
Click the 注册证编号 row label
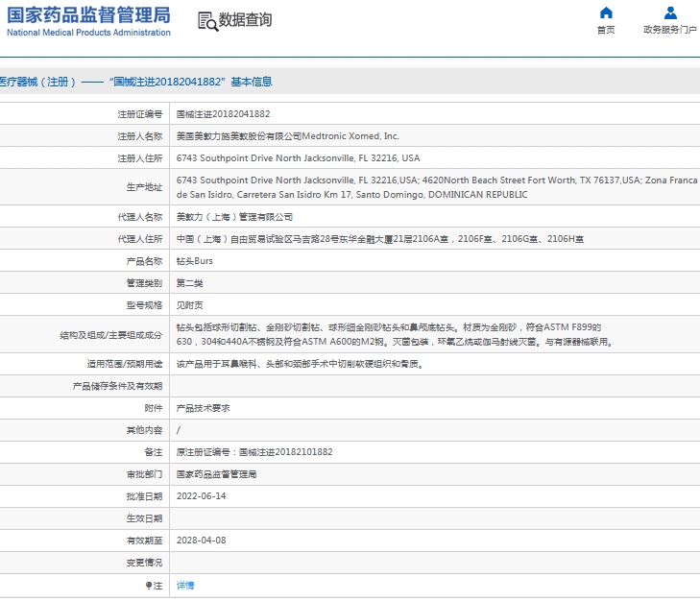point(140,114)
